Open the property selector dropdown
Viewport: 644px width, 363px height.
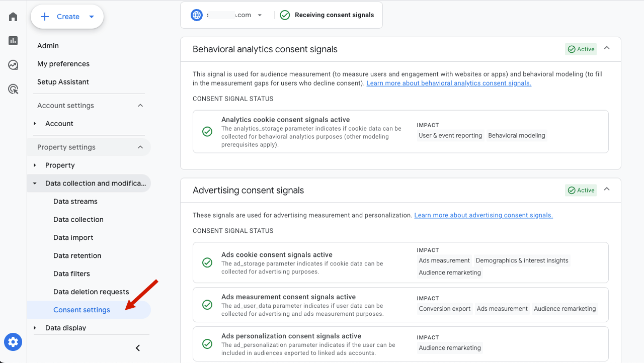(260, 15)
